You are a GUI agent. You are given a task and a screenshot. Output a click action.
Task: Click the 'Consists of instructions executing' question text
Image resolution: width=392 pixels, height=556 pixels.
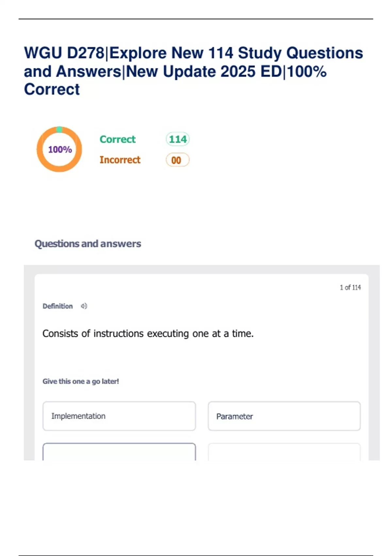(x=148, y=334)
